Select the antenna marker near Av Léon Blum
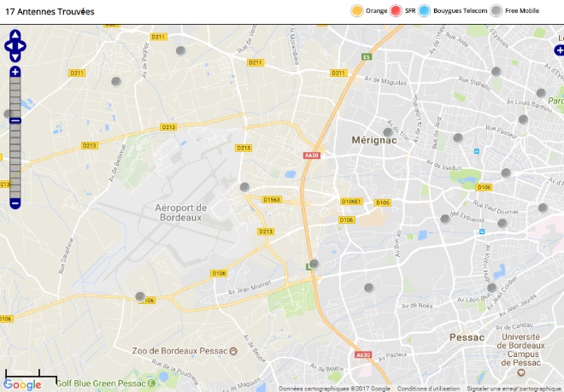This screenshot has width=564, height=392. point(491,288)
